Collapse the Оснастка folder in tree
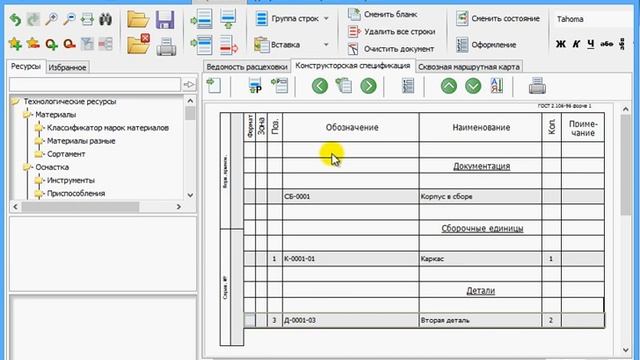 27,167
